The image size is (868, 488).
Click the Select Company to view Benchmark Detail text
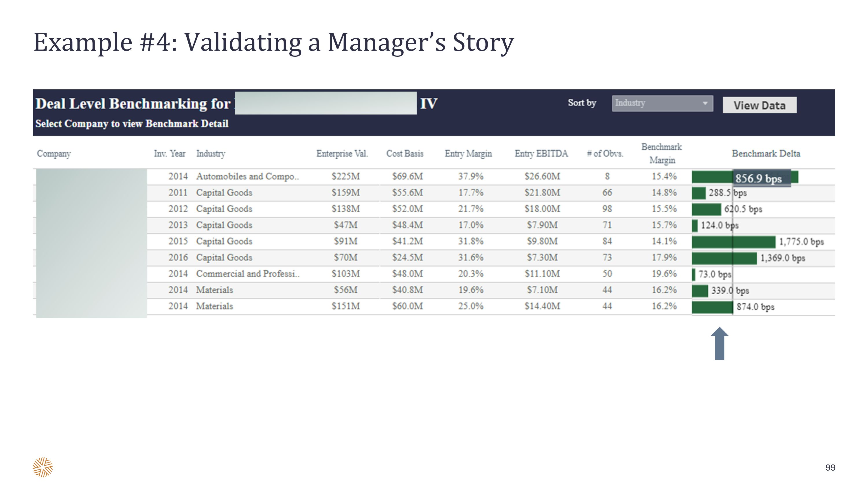(x=132, y=124)
